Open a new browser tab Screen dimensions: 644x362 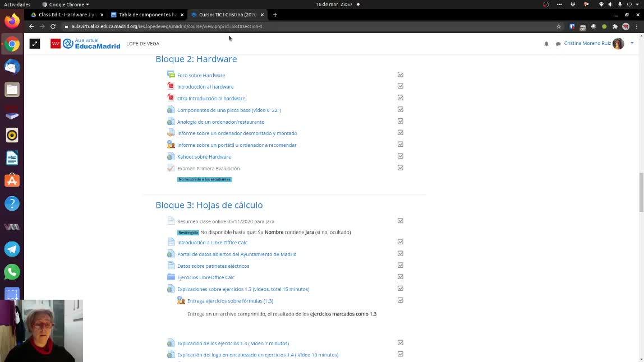tap(275, 15)
